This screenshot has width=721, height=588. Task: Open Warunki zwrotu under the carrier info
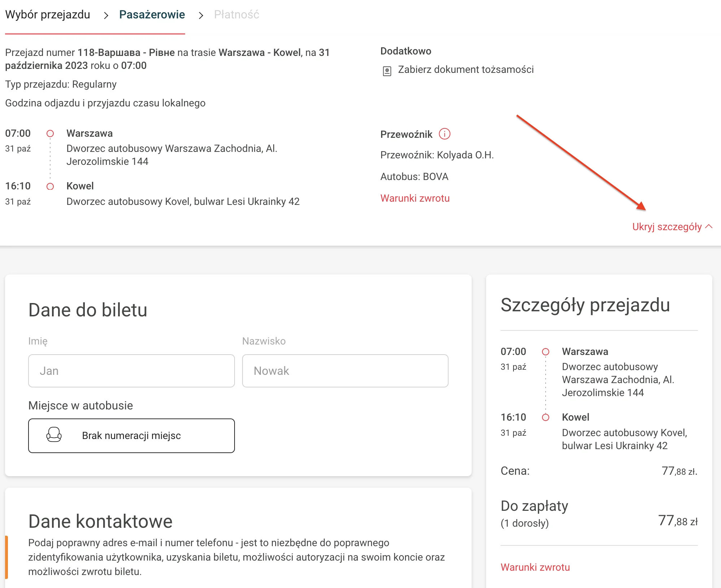click(x=415, y=198)
